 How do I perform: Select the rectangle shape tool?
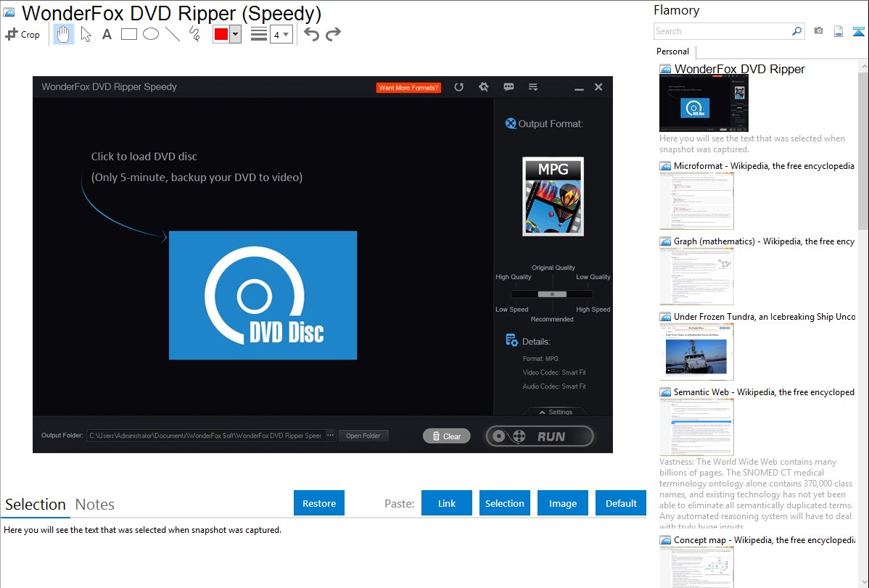(x=128, y=34)
